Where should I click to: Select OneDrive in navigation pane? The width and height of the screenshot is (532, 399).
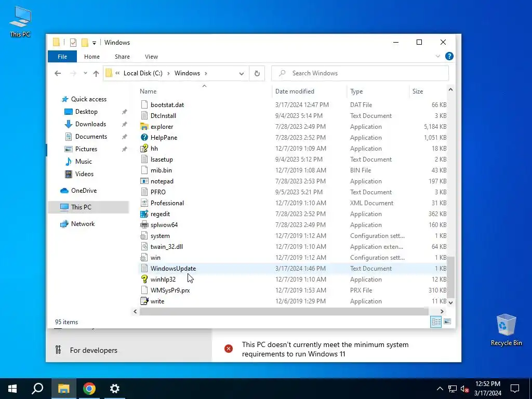pos(84,191)
